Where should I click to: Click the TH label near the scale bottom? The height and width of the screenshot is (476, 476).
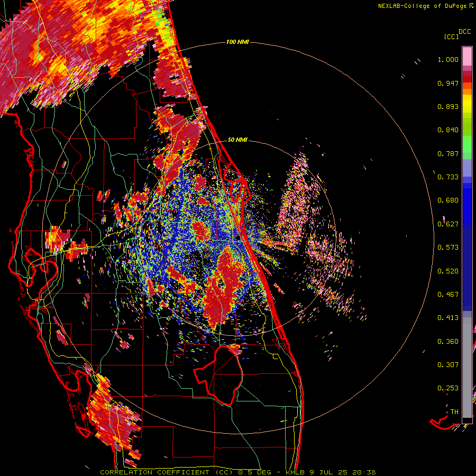click(x=454, y=412)
